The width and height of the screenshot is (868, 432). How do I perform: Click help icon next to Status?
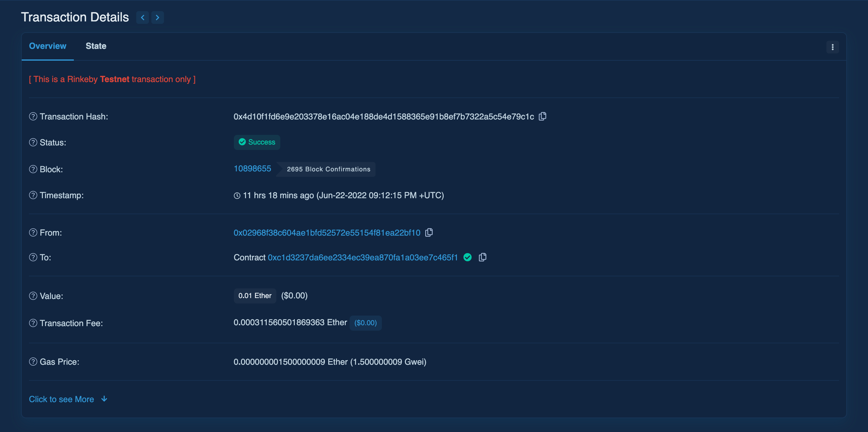point(33,142)
